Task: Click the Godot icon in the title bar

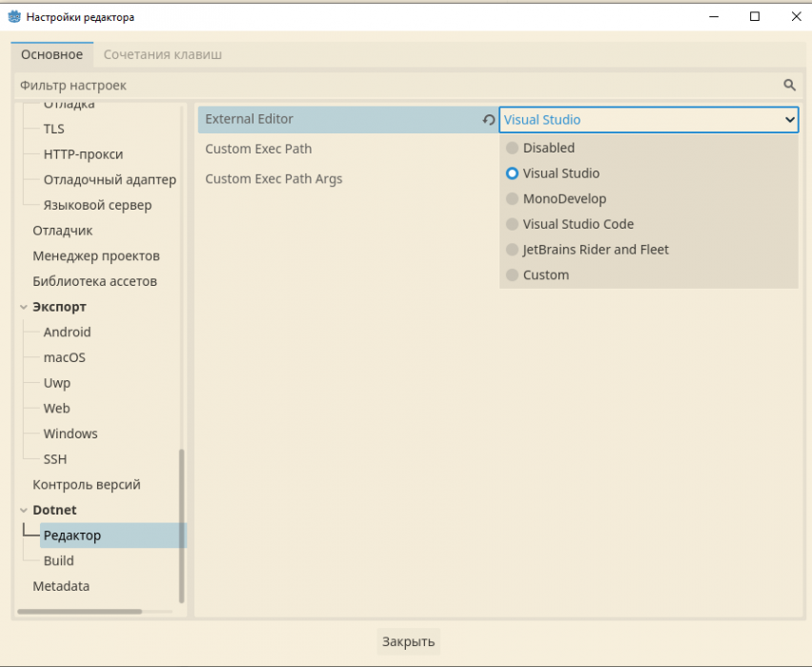Action: [14, 16]
